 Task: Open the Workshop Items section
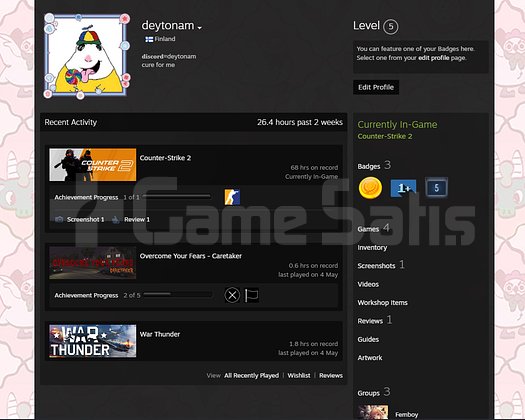pos(382,302)
